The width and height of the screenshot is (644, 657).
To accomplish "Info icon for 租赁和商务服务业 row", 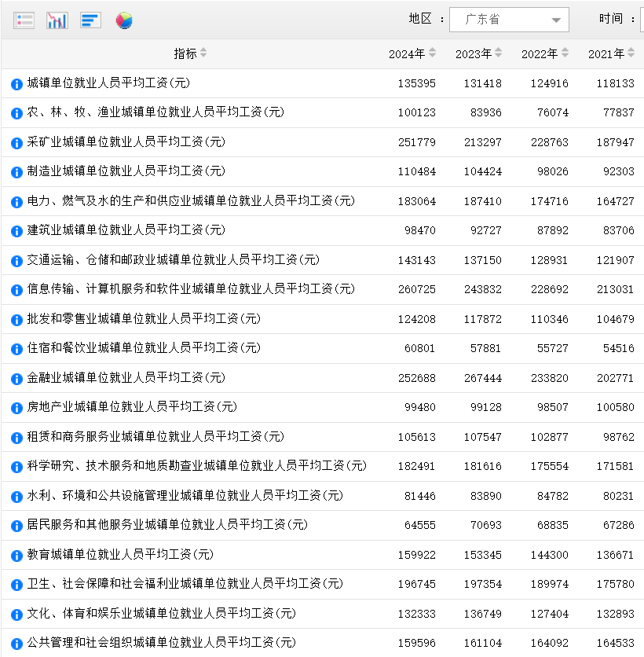I will 16,438.
